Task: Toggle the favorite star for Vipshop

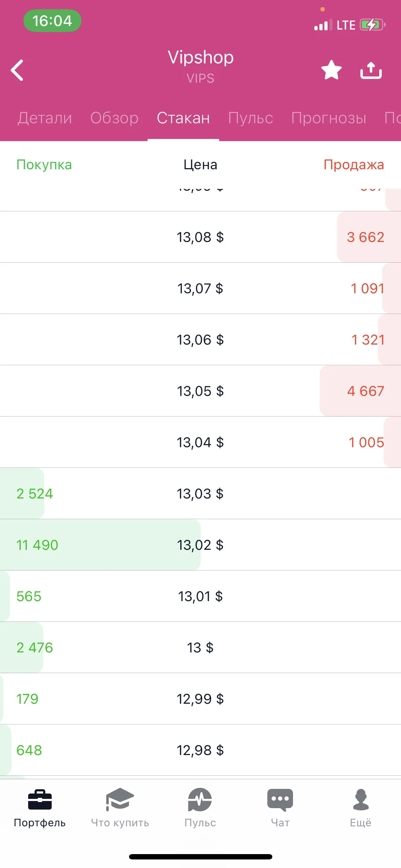Action: pyautogui.click(x=331, y=70)
